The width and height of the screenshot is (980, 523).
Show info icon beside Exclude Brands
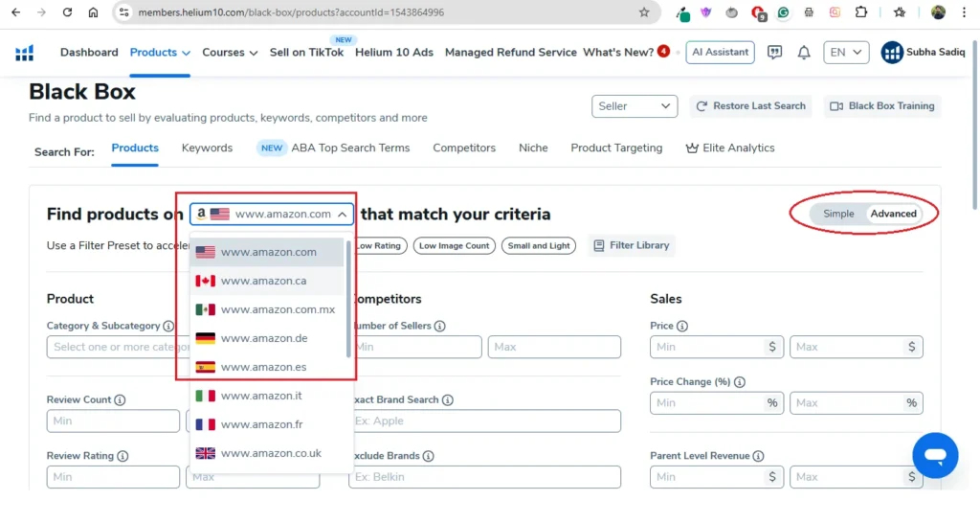[428, 456]
